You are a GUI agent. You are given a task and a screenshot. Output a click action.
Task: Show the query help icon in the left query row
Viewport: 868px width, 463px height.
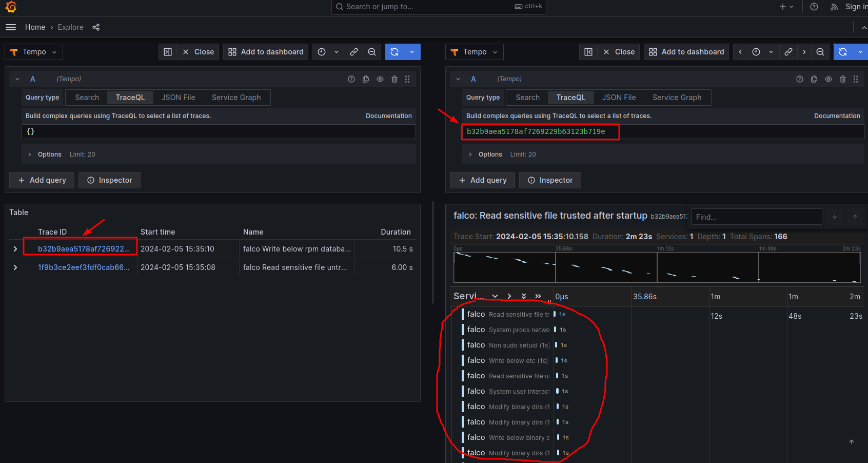(351, 79)
